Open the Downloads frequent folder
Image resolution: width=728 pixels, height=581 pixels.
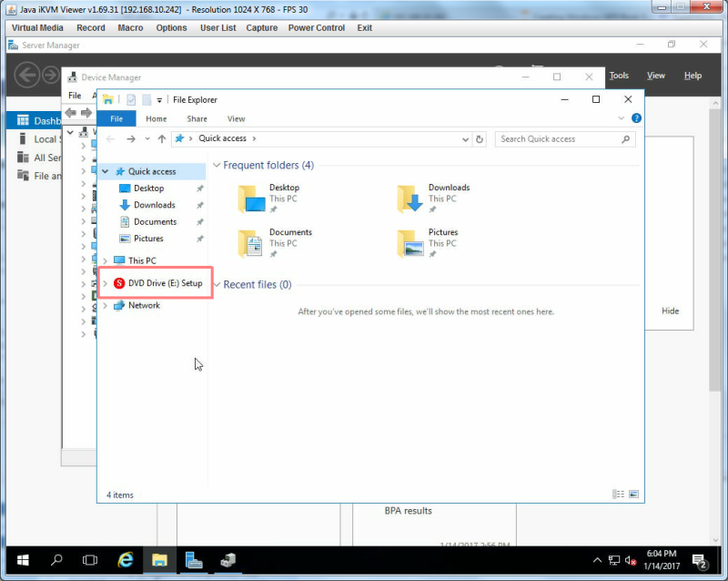click(x=434, y=199)
